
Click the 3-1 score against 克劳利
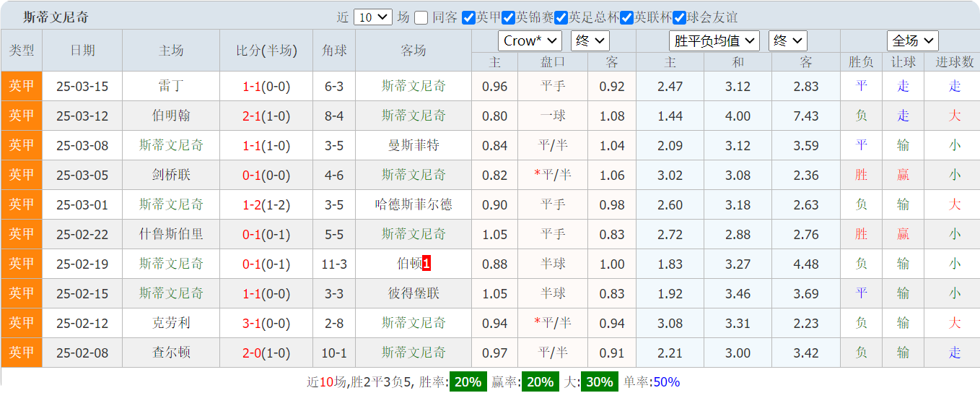pyautogui.click(x=251, y=323)
